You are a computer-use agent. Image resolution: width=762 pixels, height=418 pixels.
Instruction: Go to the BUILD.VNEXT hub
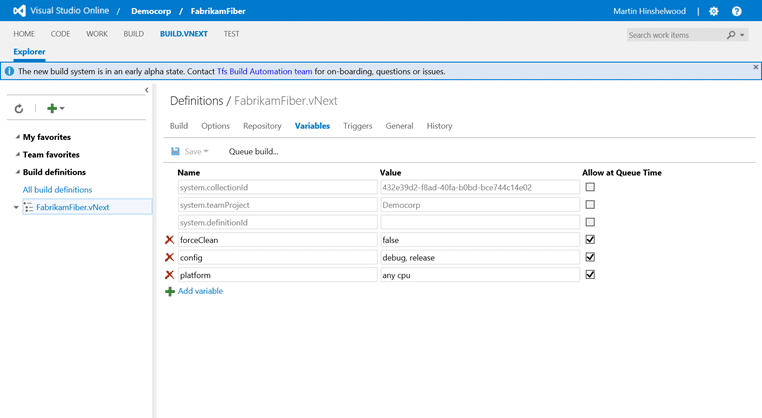tap(184, 34)
